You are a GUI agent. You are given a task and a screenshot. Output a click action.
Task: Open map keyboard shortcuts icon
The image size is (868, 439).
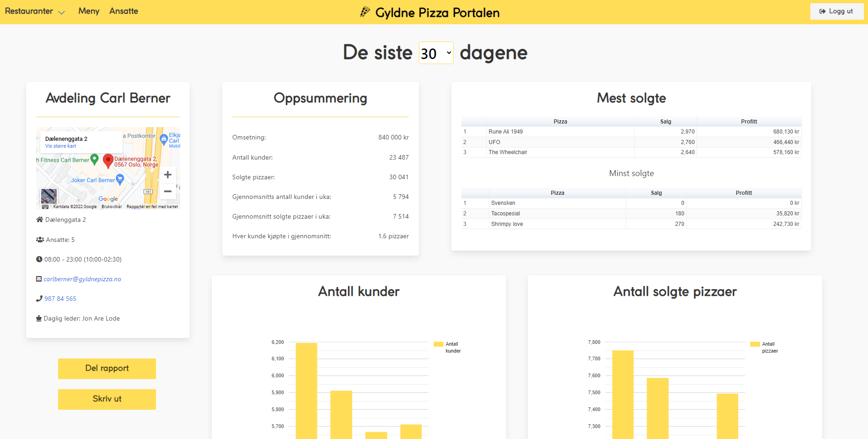pyautogui.click(x=45, y=207)
